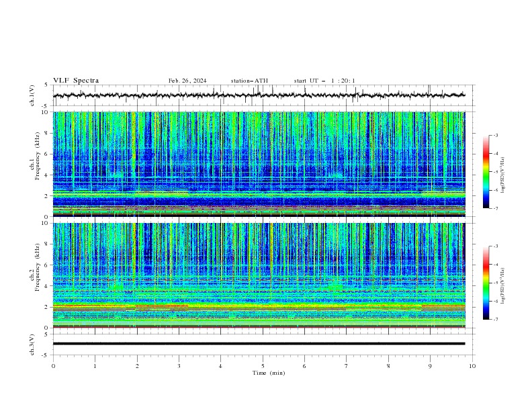Click the 'ch.1(V)' waveform axis label
532x411 pixels.
(32, 95)
